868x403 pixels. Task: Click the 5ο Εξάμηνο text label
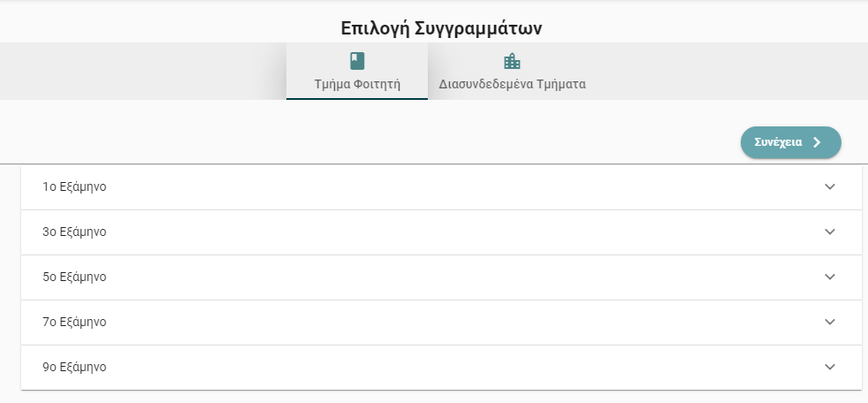(x=74, y=277)
